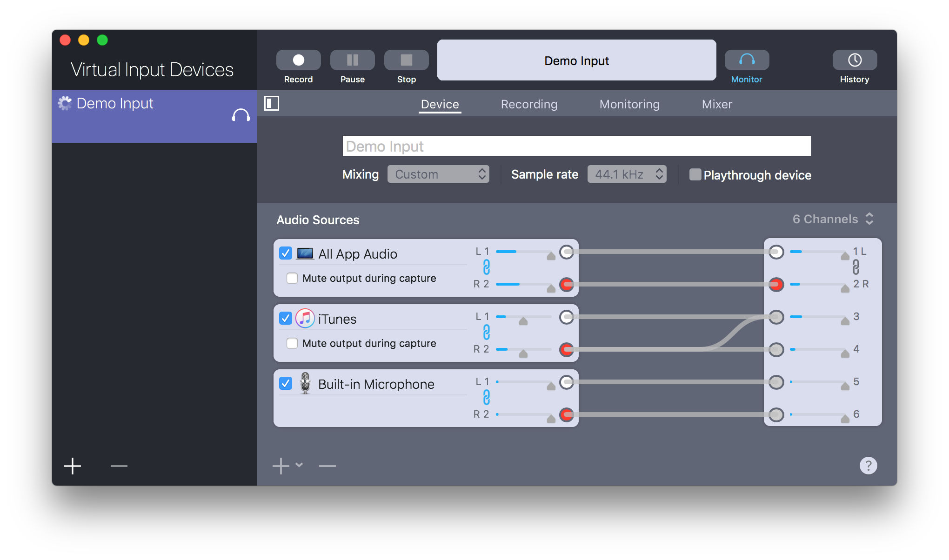This screenshot has width=949, height=560.
Task: Select Demo Input in the device sidebar
Action: (154, 117)
